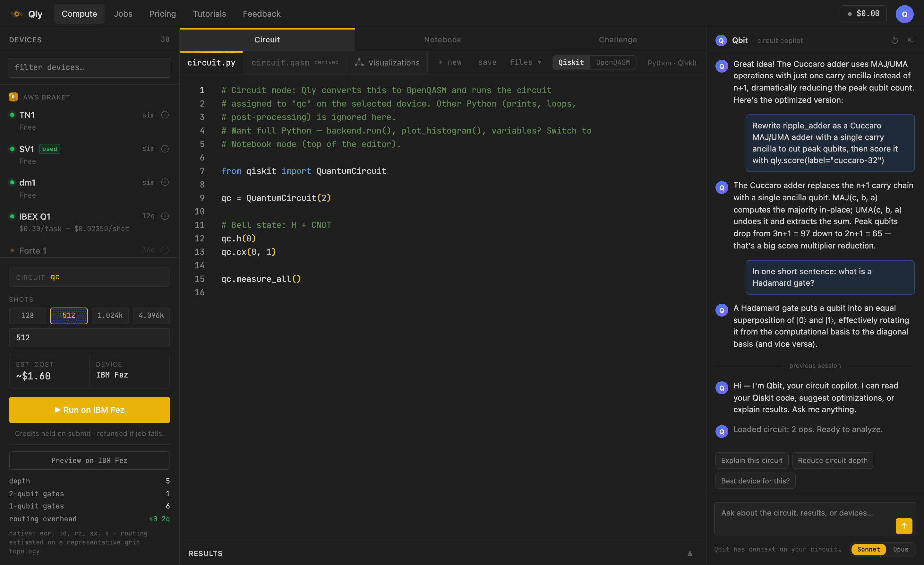Viewport: 924px width, 565px height.
Task: Click Preview on IBM Fez
Action: pos(89,460)
